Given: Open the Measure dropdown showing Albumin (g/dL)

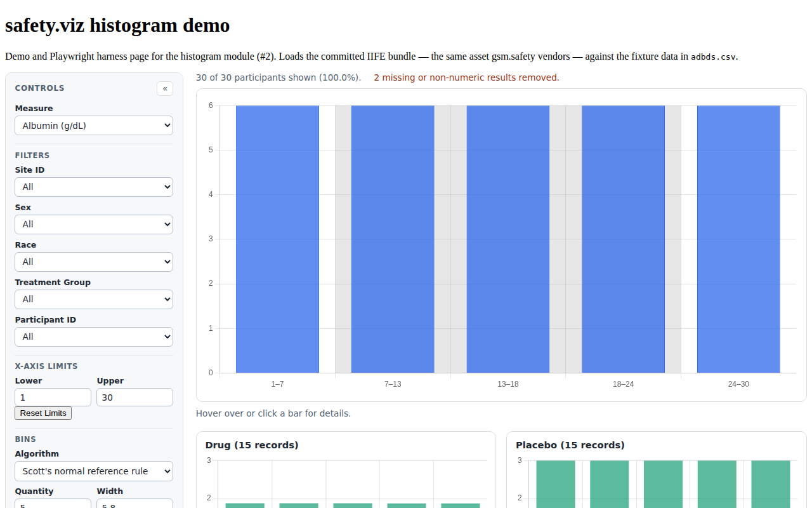Looking at the screenshot, I should point(94,126).
